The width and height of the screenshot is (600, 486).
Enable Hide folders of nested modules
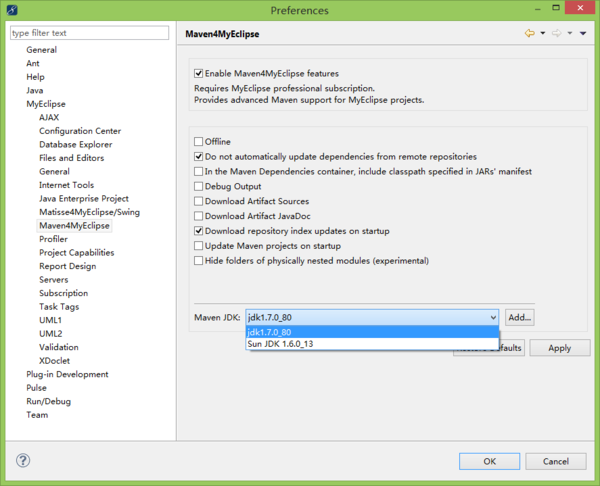pos(198,261)
